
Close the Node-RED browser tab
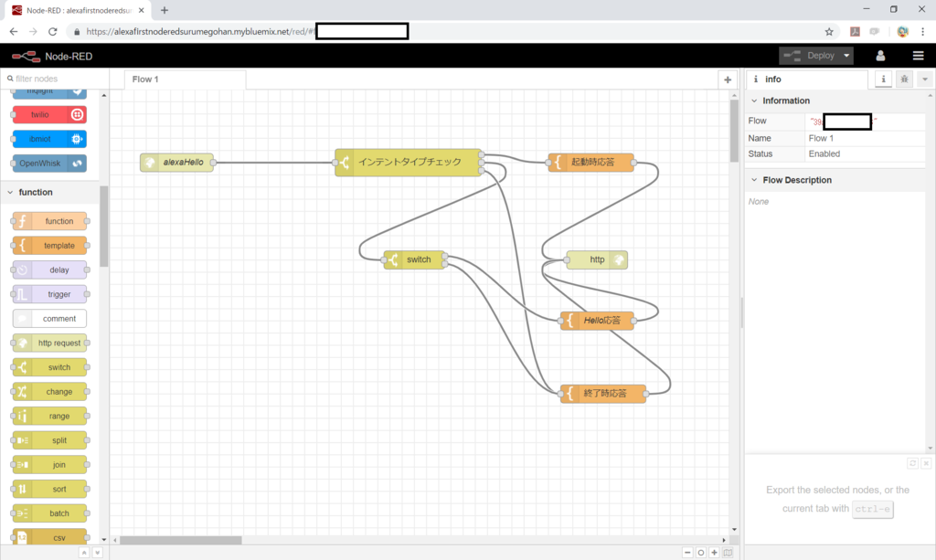pos(142,10)
